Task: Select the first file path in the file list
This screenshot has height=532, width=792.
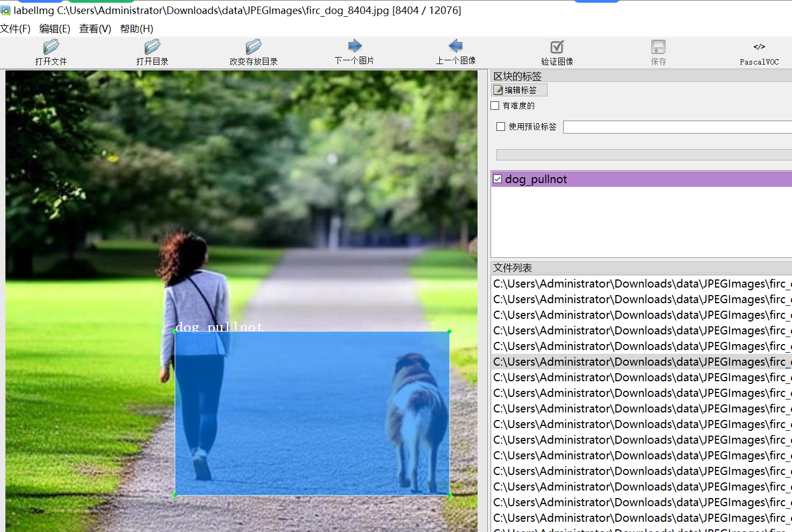Action: coord(642,284)
